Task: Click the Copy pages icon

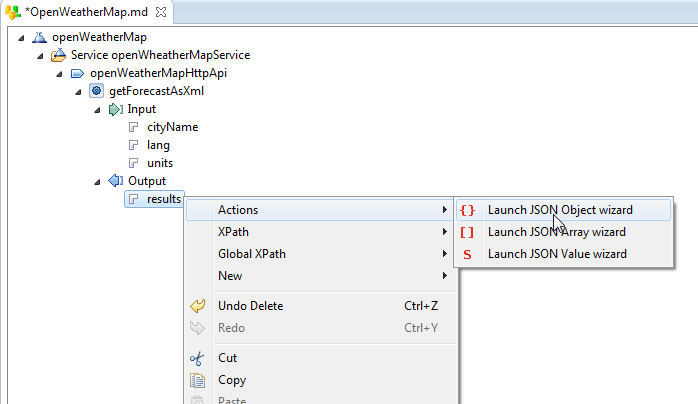Action: 198,380
